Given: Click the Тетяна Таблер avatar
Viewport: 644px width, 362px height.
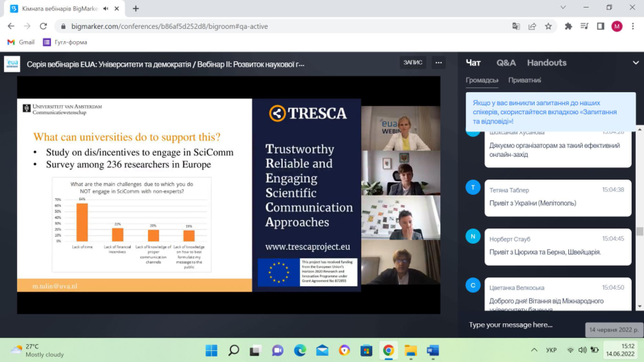Looking at the screenshot, I should [473, 187].
